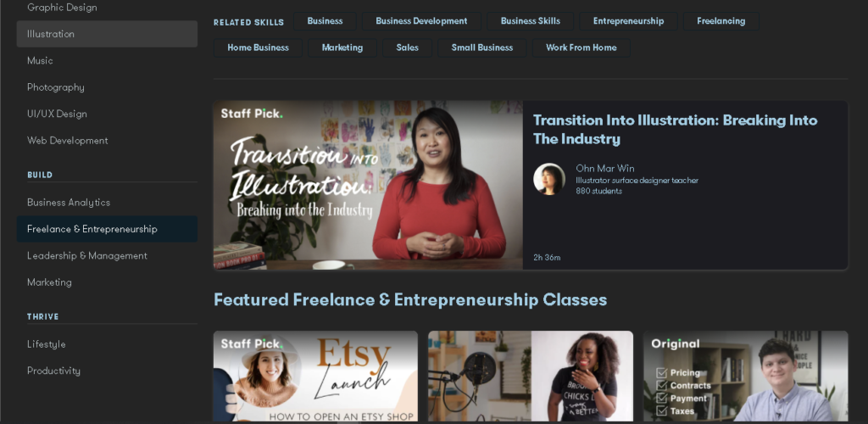The image size is (868, 424).
Task: Pick the Home Business skill tag
Action: (x=258, y=47)
